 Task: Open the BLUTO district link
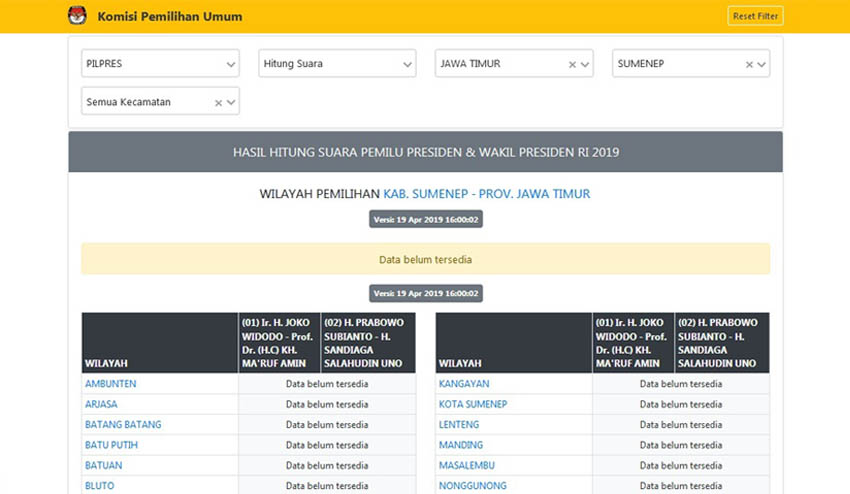(99, 486)
